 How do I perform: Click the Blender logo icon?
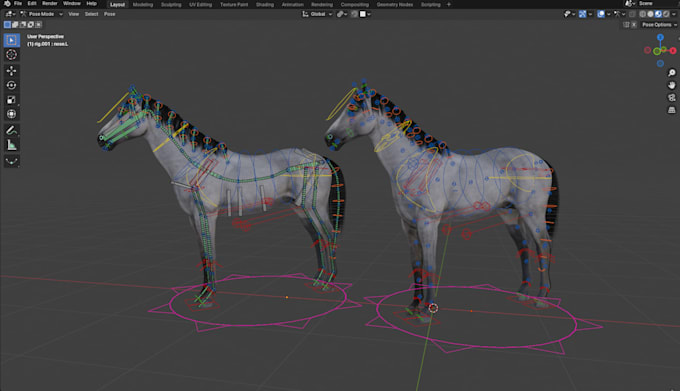pos(7,3)
